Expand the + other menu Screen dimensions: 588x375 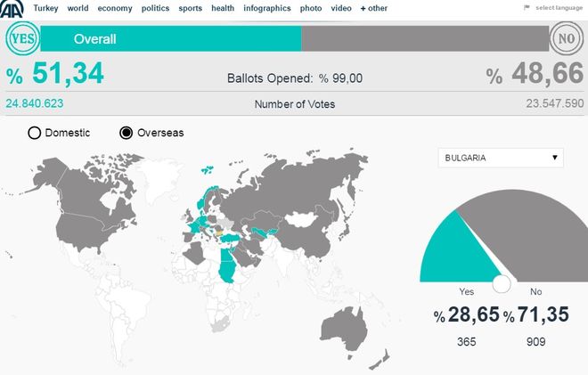coord(373,8)
